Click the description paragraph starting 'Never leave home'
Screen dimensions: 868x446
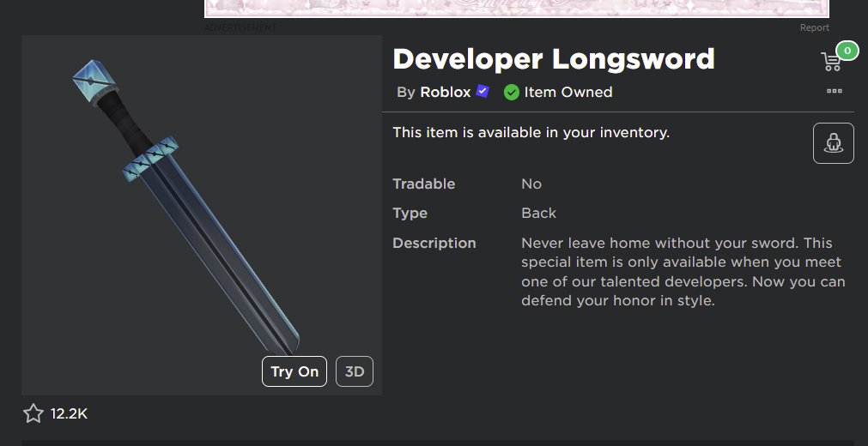tap(683, 272)
